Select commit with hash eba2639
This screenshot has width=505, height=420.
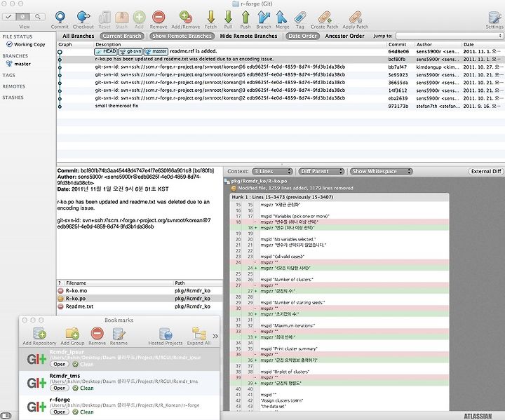click(x=281, y=98)
